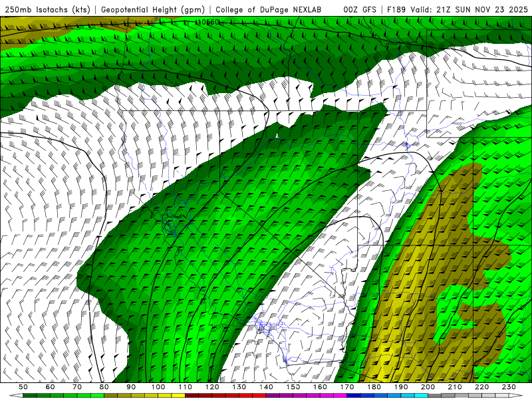Click the "00Z GFS" model run text

(360, 9)
